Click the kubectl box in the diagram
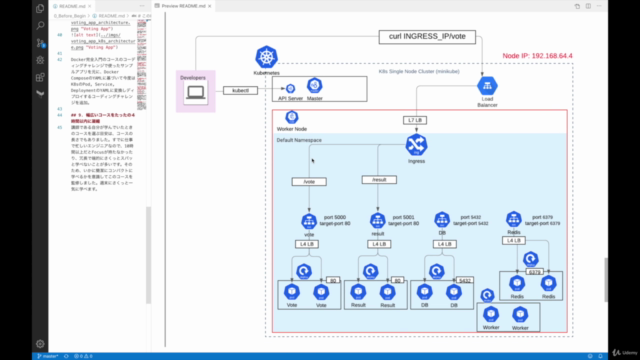Screen dimensions: 640x360 click(240, 90)
